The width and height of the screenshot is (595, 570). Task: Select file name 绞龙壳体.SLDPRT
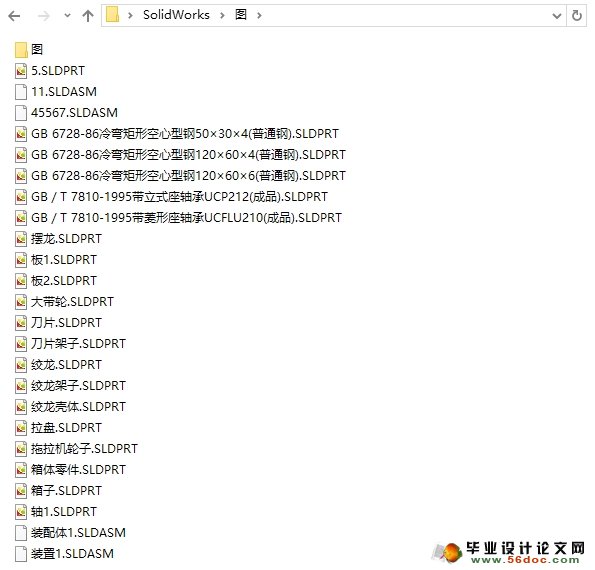coord(79,406)
